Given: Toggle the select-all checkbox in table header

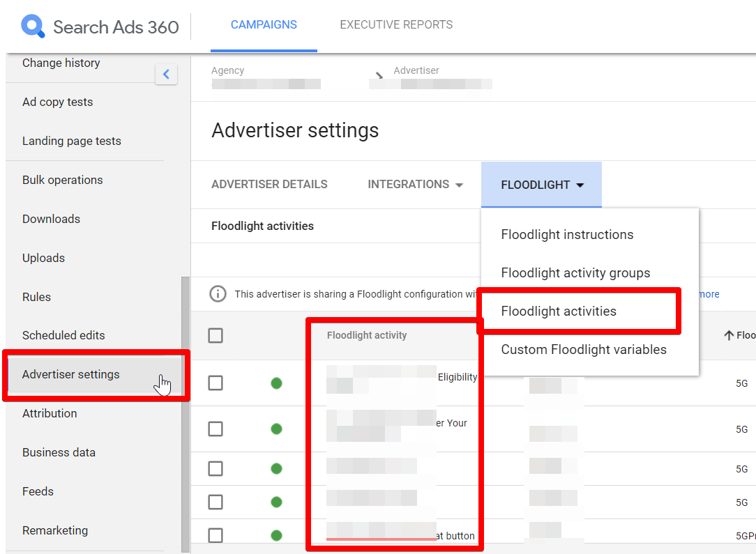Looking at the screenshot, I should click(216, 335).
